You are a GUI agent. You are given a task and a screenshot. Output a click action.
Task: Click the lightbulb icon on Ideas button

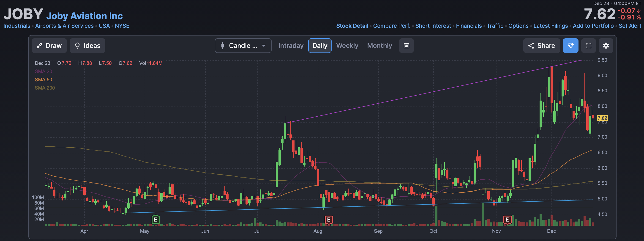click(x=77, y=46)
